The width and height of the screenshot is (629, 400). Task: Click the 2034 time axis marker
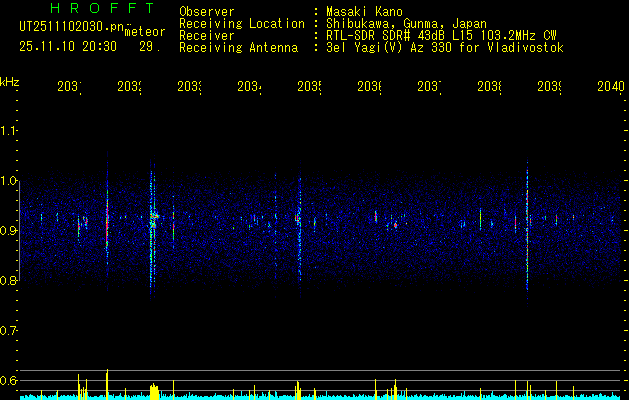(x=249, y=87)
